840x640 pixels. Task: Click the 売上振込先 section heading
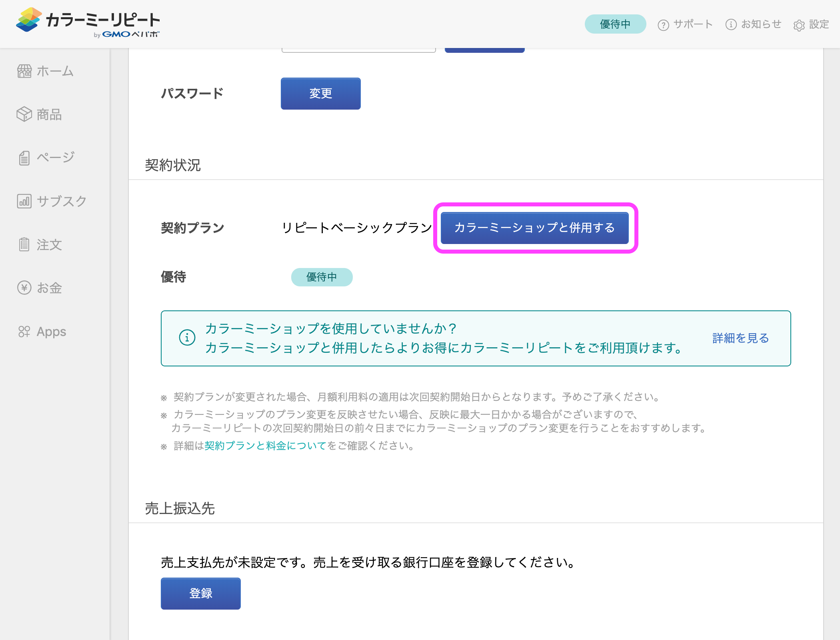(180, 508)
